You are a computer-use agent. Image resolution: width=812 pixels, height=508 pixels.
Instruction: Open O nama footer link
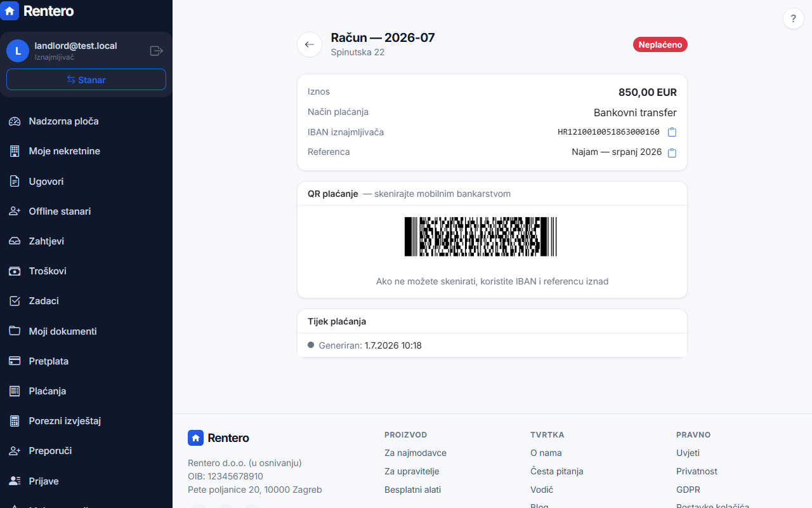click(546, 453)
